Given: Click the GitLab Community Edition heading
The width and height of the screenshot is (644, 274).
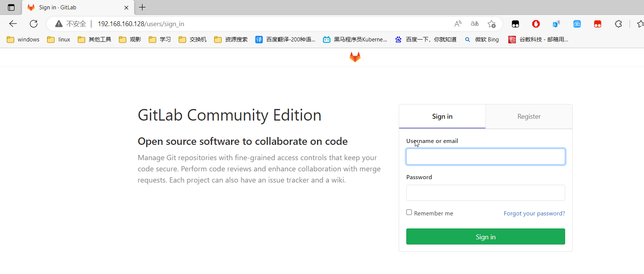Looking at the screenshot, I should click(x=229, y=115).
